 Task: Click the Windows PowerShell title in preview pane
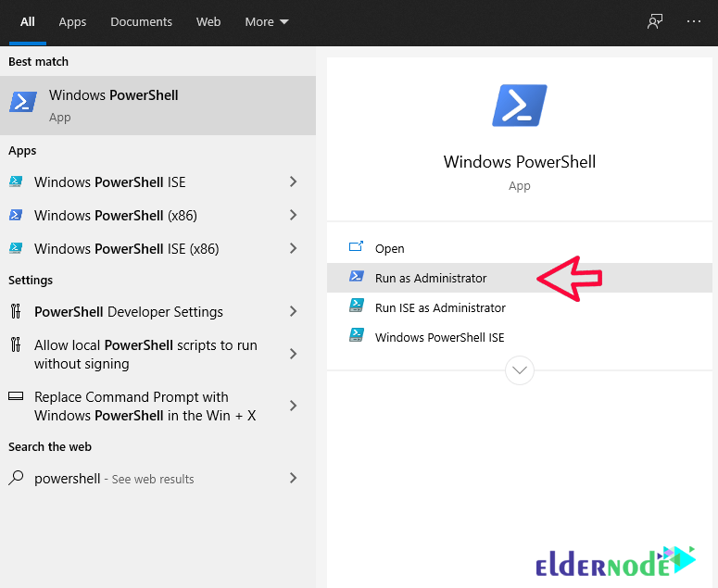(x=519, y=162)
